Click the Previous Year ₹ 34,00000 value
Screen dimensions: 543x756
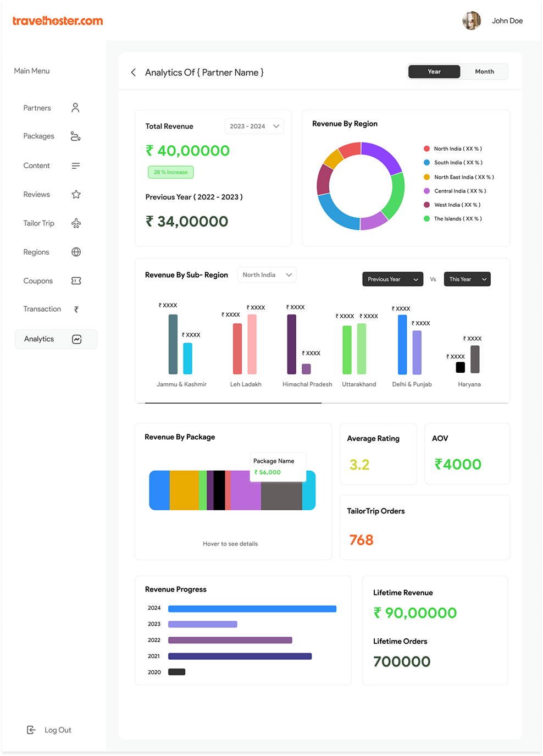(x=187, y=222)
